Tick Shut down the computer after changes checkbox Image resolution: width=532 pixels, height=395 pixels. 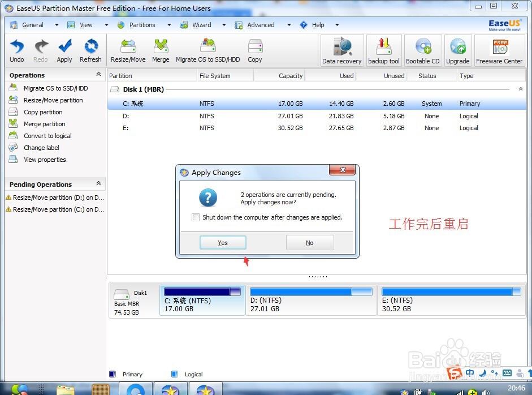point(196,217)
